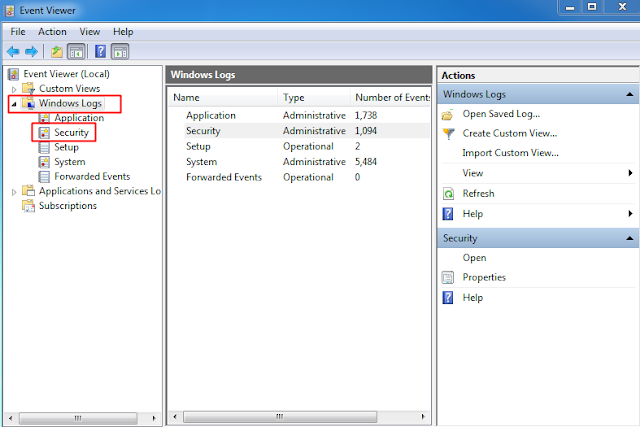Click the Forwarded Events log icon
The height and width of the screenshot is (427, 640).
tap(44, 177)
